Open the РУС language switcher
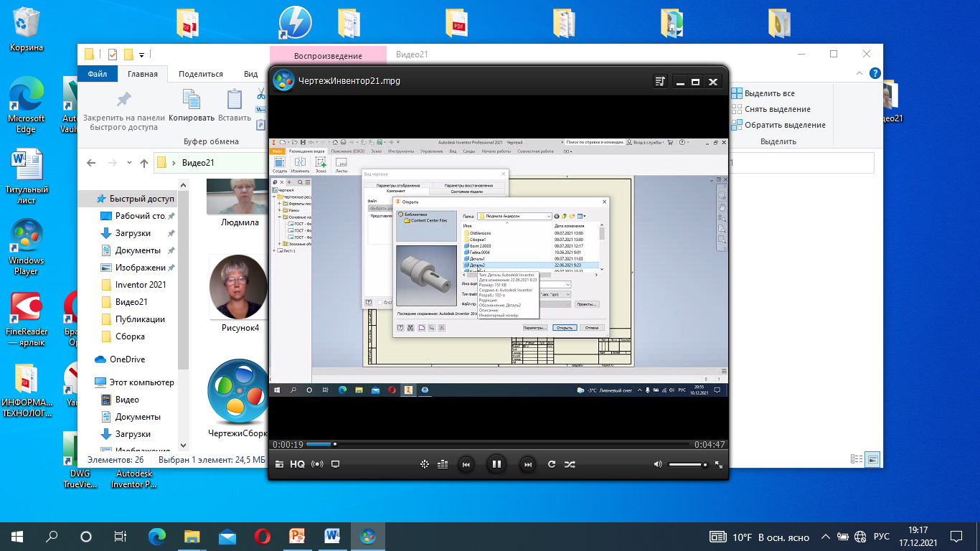Viewport: 980px width, 551px height. pos(882,537)
